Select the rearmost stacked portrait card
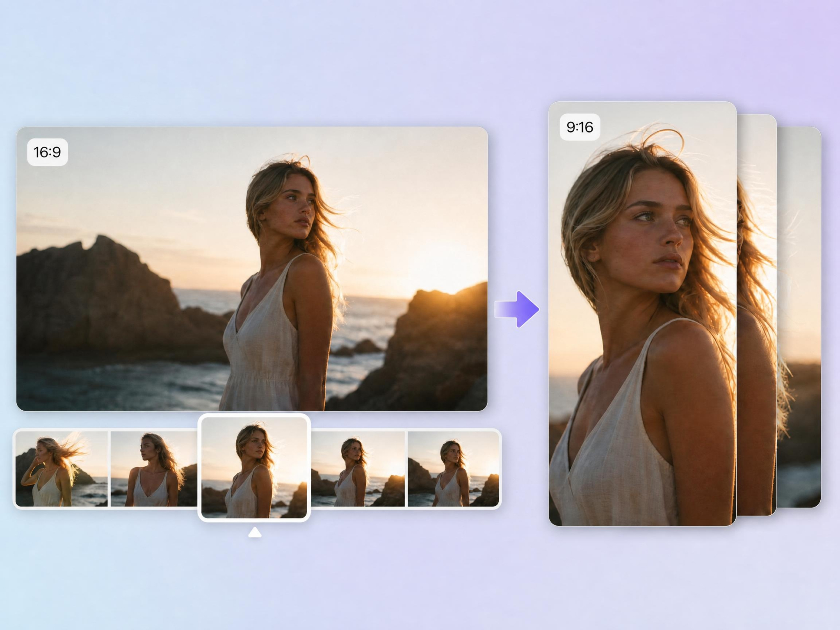This screenshot has height=630, width=840. 799,317
